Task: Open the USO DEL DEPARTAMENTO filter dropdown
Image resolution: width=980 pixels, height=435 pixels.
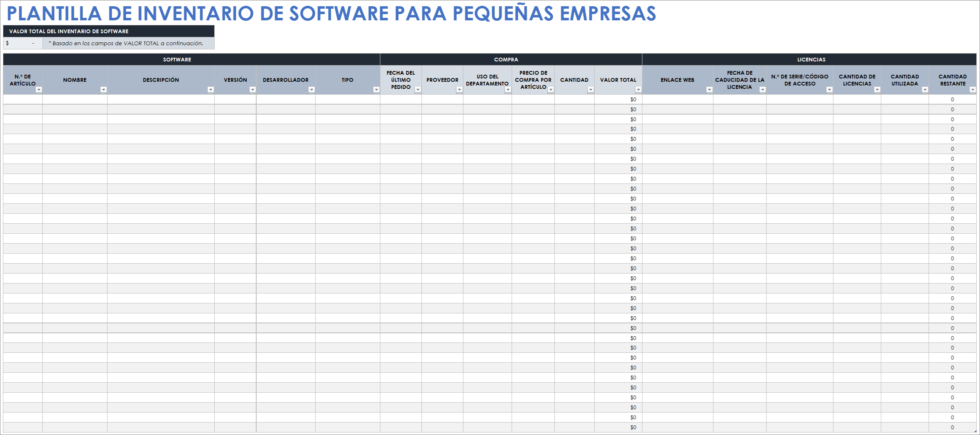Action: 508,90
